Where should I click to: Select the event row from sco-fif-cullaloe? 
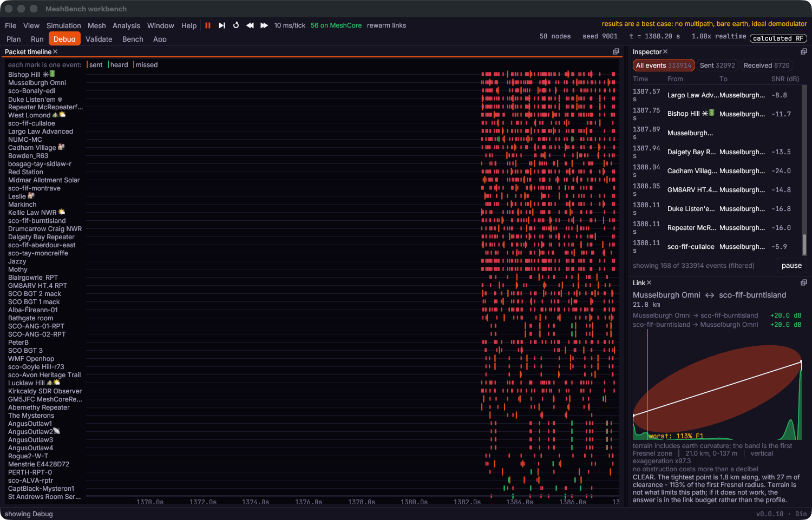coord(716,247)
